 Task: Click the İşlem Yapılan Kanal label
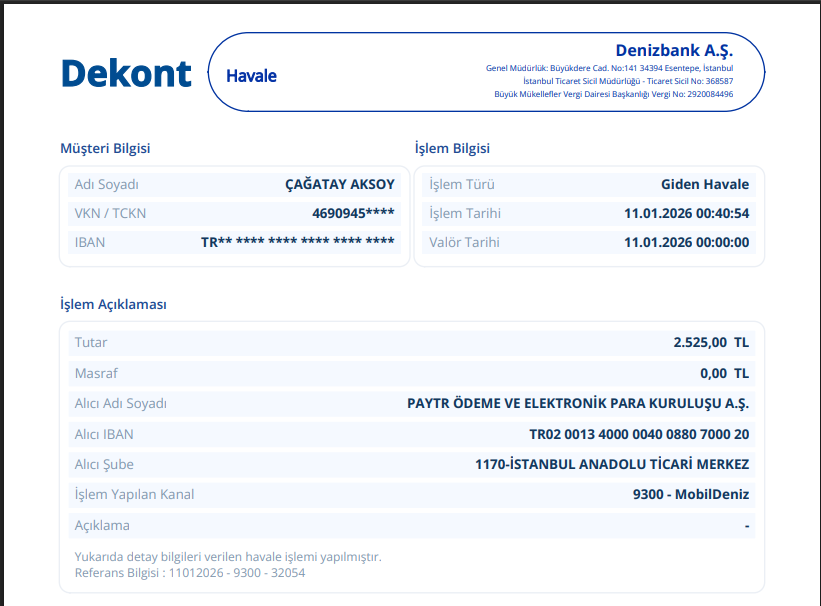tap(135, 494)
